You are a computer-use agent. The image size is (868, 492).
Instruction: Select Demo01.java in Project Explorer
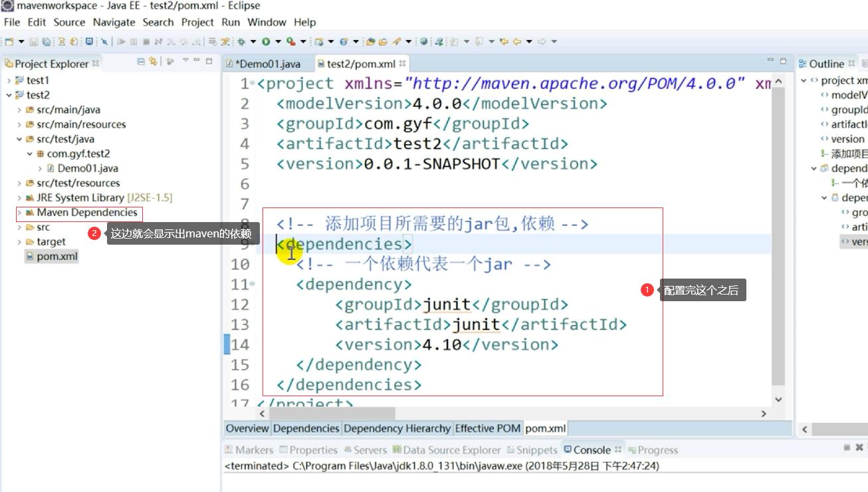point(82,168)
